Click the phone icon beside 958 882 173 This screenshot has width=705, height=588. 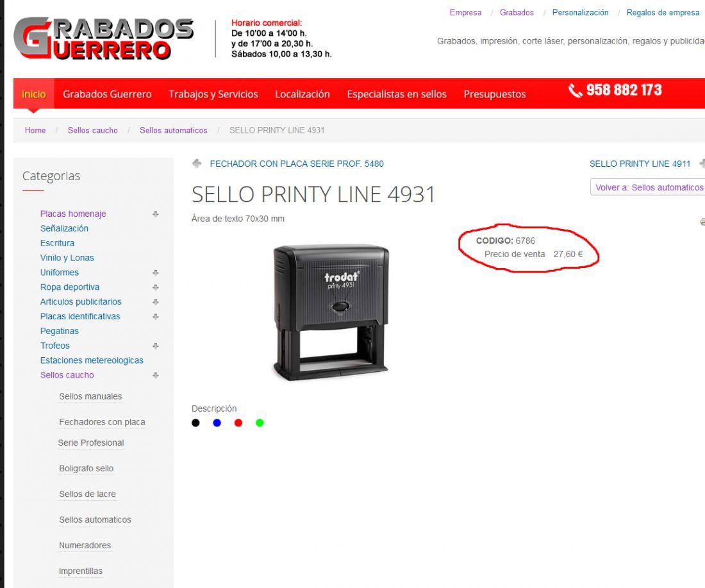click(575, 90)
